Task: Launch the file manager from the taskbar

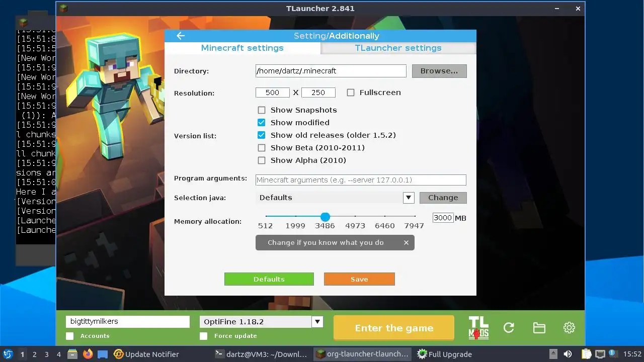Action: tap(72, 354)
